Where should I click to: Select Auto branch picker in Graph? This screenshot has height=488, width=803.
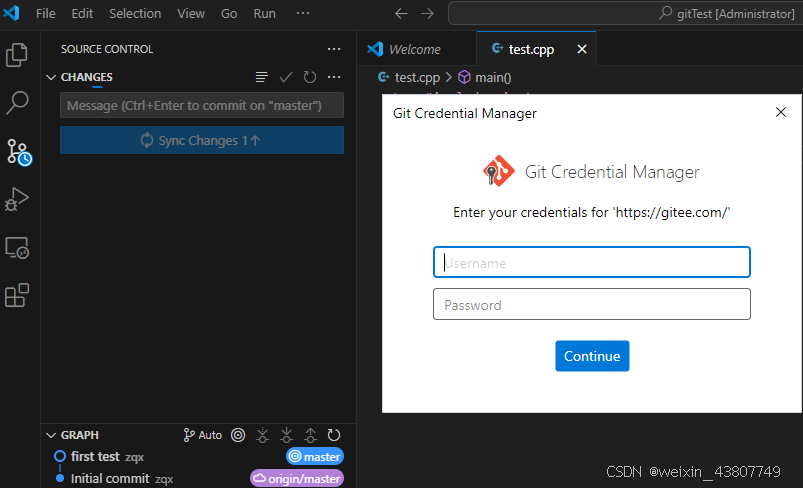(x=203, y=435)
